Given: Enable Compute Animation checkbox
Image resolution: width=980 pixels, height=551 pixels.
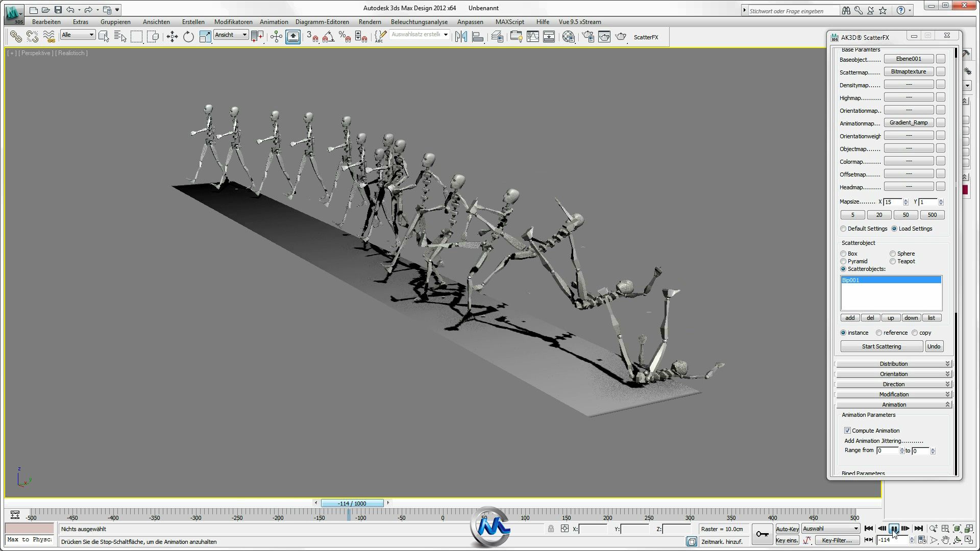Looking at the screenshot, I should pyautogui.click(x=847, y=430).
